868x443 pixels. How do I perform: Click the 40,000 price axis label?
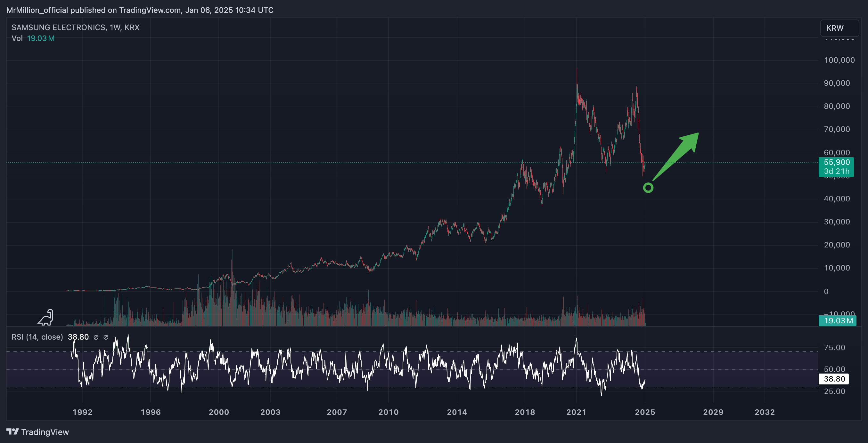tap(837, 198)
